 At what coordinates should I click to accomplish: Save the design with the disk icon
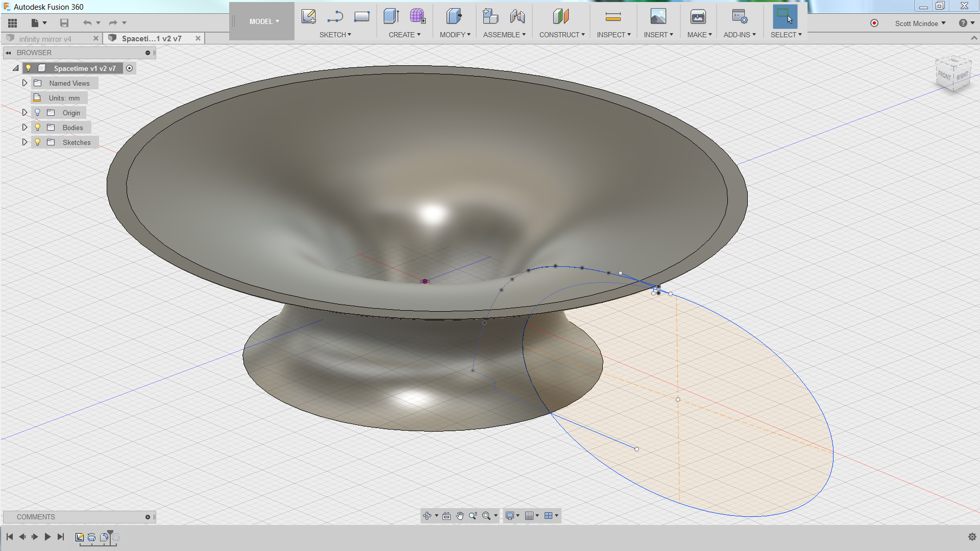pos(64,23)
